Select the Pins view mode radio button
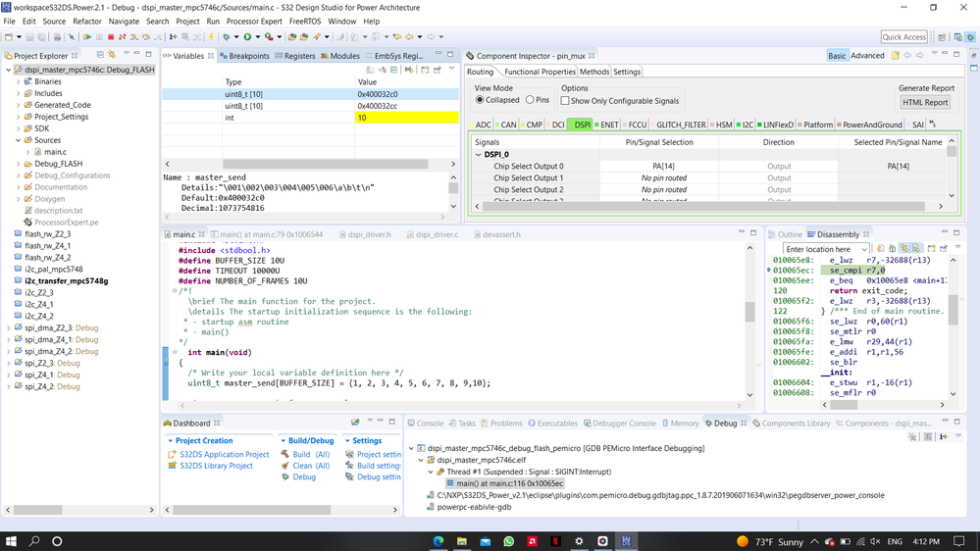 coord(530,100)
